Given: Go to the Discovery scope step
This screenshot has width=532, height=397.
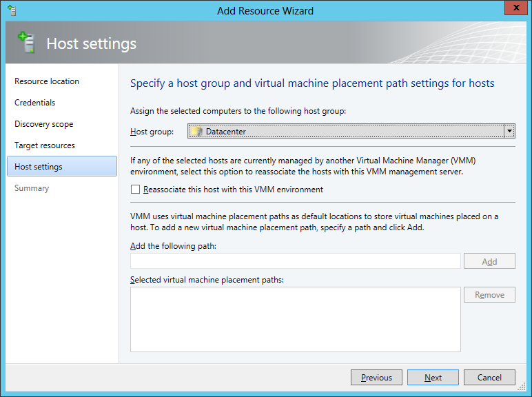Looking at the screenshot, I should point(44,124).
